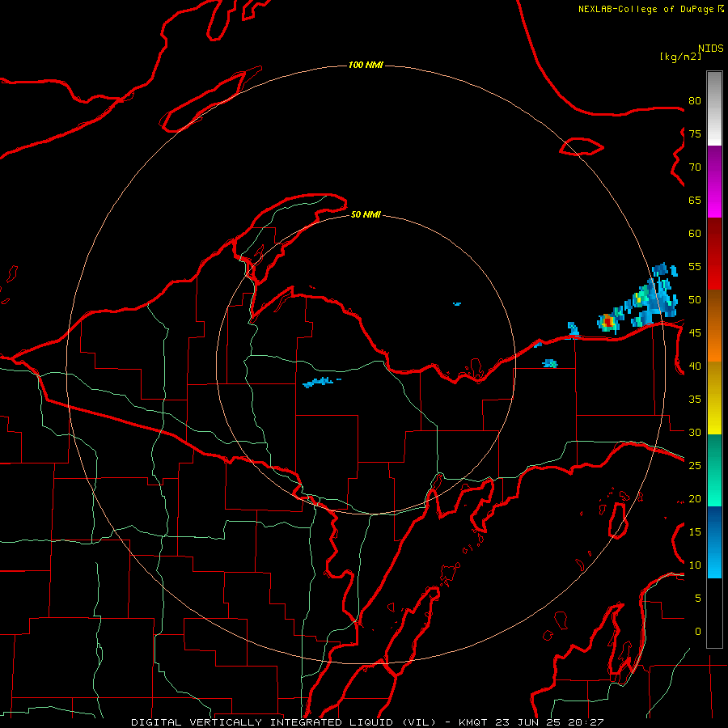Click the color scale value 50

click(695, 300)
